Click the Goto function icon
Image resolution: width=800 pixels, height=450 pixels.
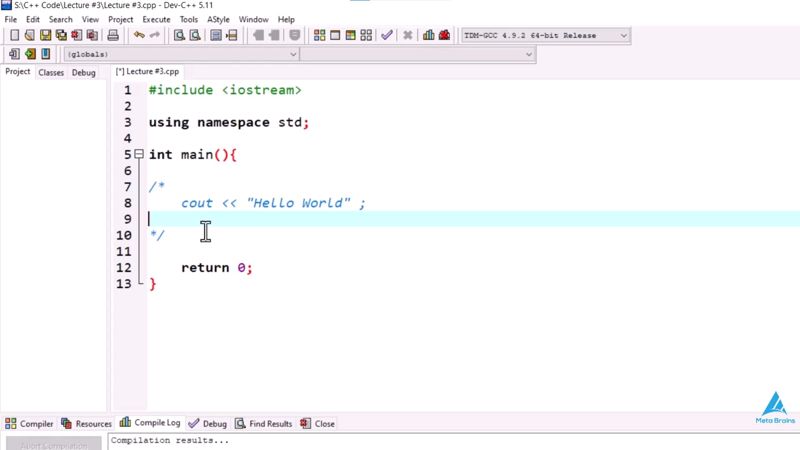[216, 35]
